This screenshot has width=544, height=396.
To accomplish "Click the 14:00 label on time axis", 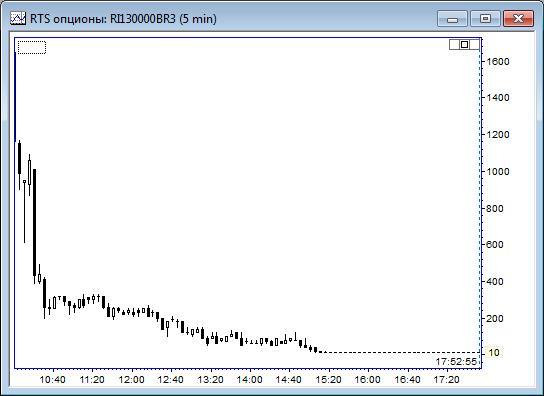I will (249, 380).
